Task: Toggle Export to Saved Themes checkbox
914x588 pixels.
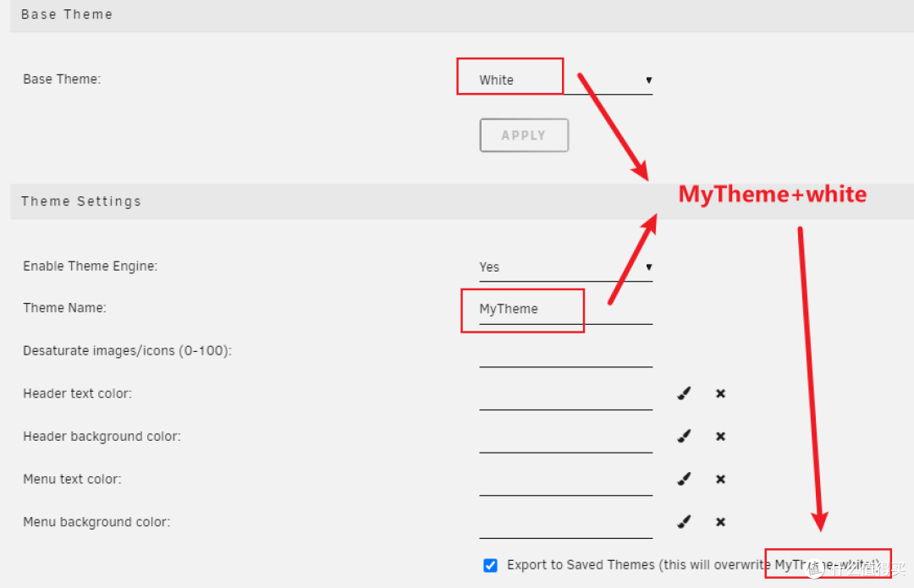Action: click(490, 565)
